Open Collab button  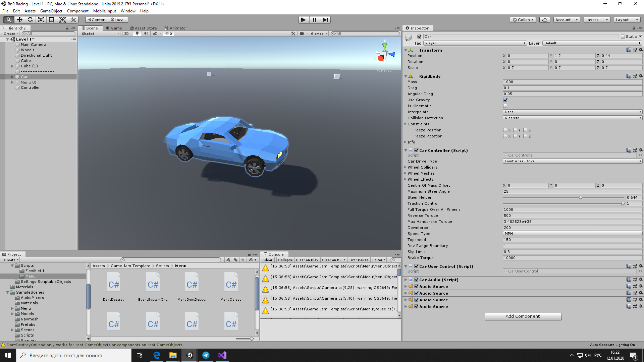coord(523,20)
